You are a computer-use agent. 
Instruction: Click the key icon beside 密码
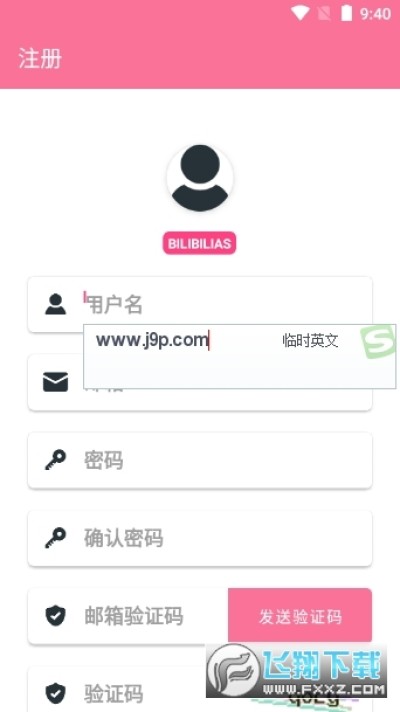55,460
